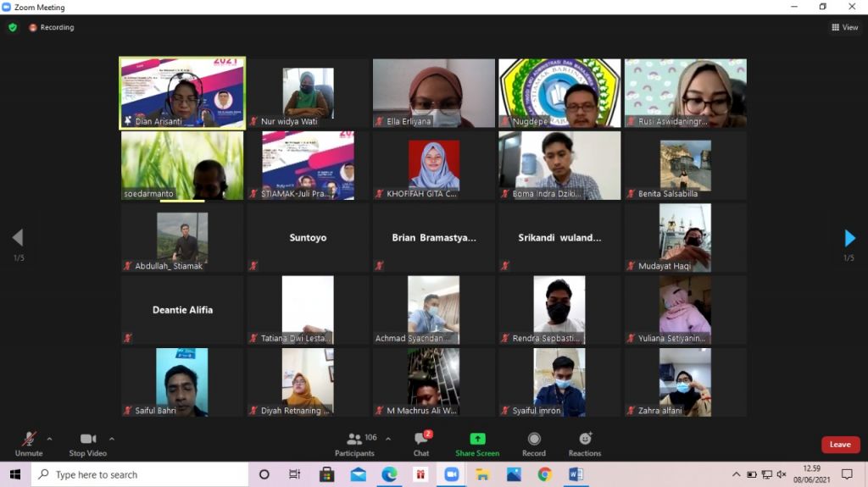Open Microsoft Word from the taskbar
This screenshot has height=487, width=868.
(576, 474)
